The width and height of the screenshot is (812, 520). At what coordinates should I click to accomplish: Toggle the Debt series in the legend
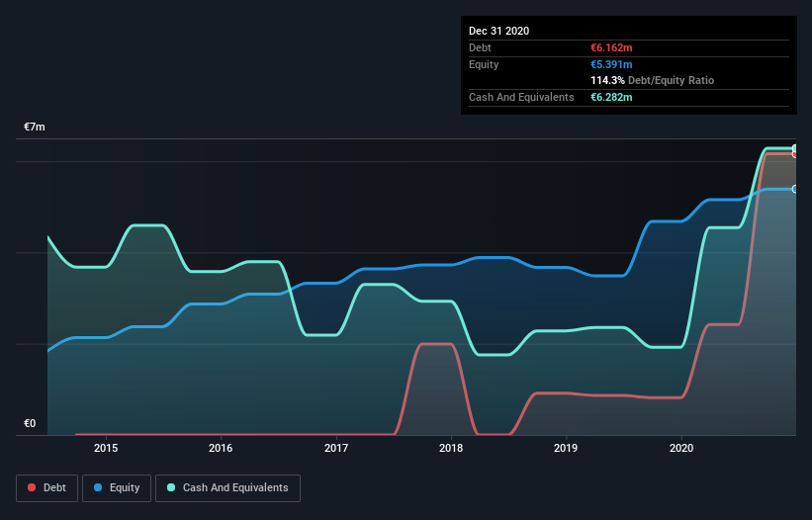46,488
